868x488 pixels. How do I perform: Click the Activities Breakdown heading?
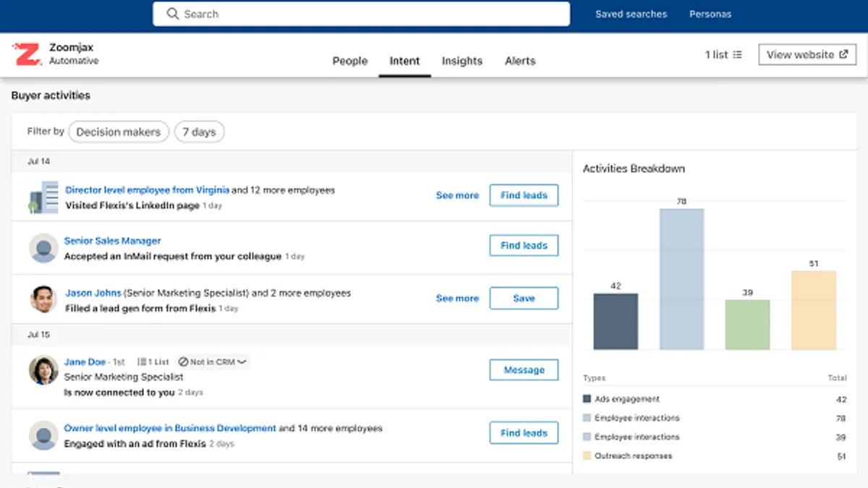pyautogui.click(x=634, y=168)
